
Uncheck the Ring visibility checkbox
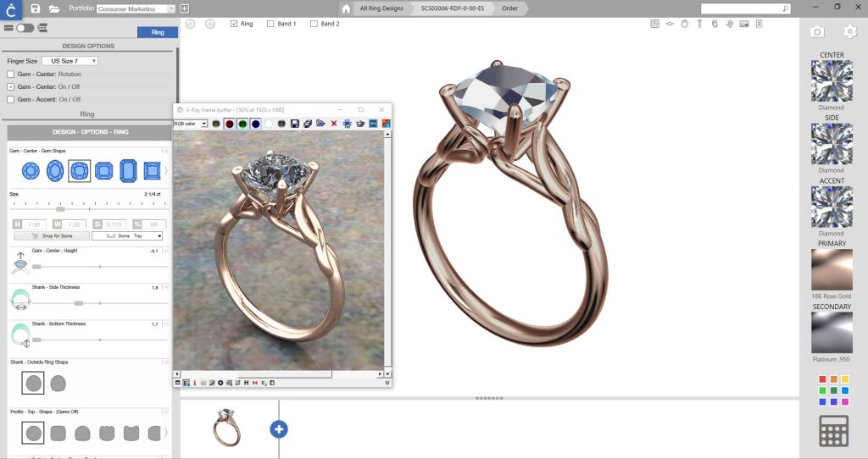234,24
